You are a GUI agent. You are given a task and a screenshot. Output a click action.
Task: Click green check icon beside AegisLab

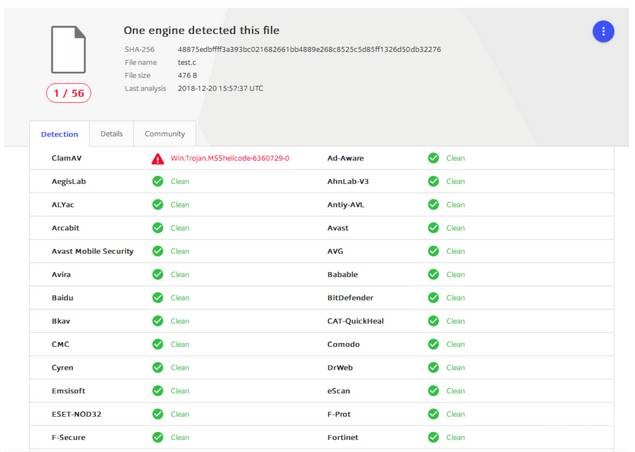(x=158, y=181)
